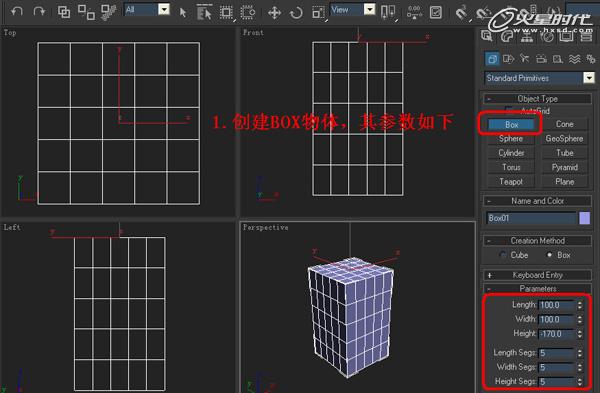Activate the Select and Rotate tool
The height and width of the screenshot is (393, 600).
296,13
